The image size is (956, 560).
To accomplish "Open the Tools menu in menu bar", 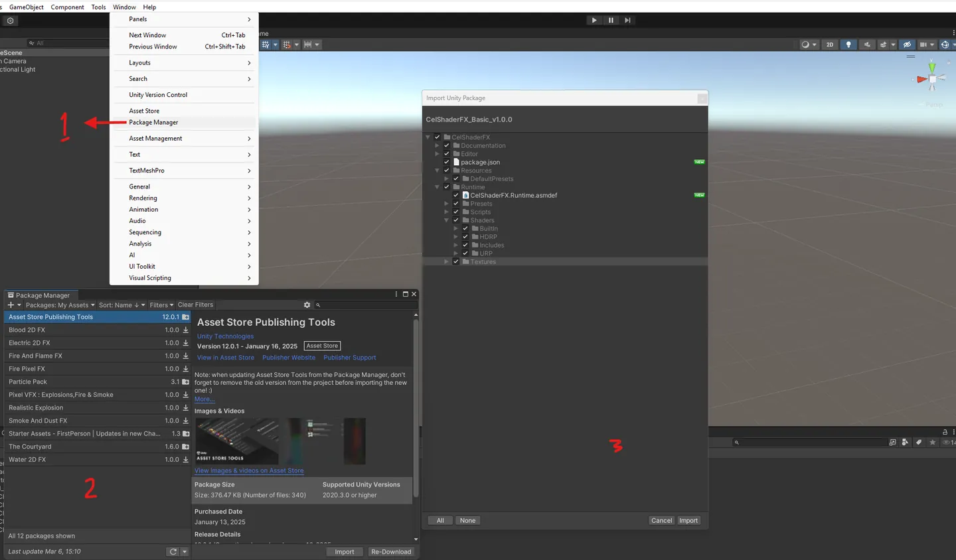I will pyautogui.click(x=98, y=7).
